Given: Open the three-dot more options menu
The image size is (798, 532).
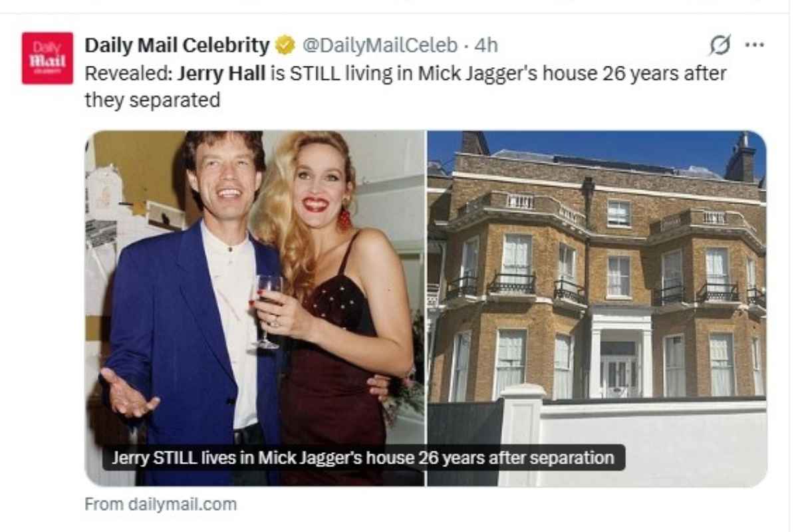Looking at the screenshot, I should click(x=754, y=45).
